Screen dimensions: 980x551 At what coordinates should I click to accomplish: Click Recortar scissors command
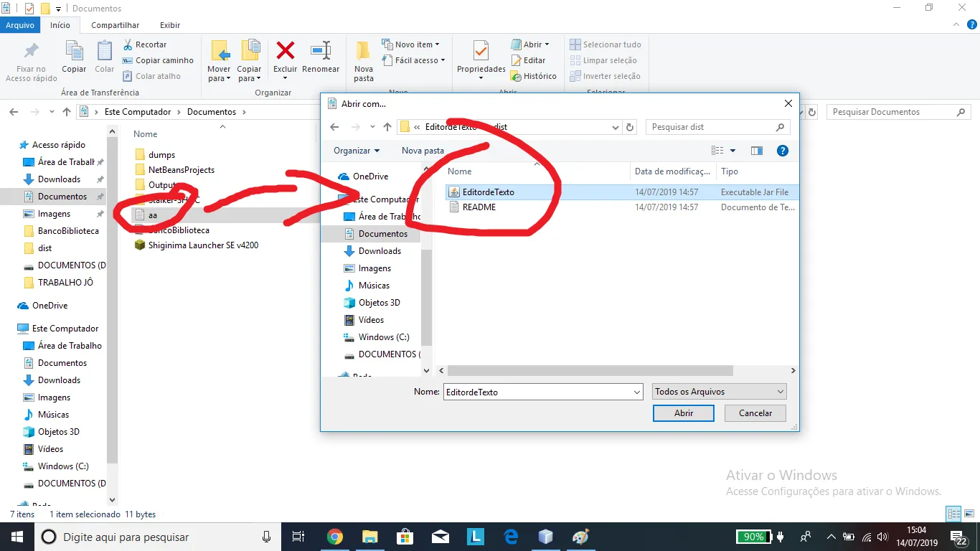coord(144,44)
